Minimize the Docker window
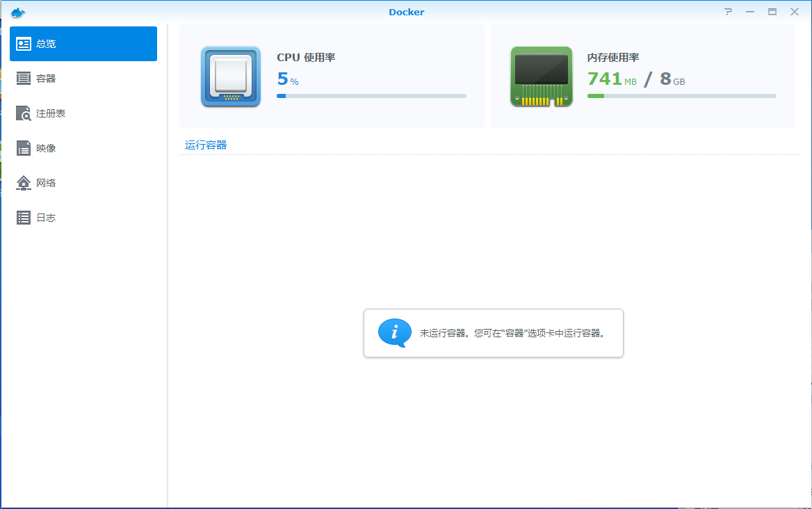The width and height of the screenshot is (812, 509). click(749, 12)
